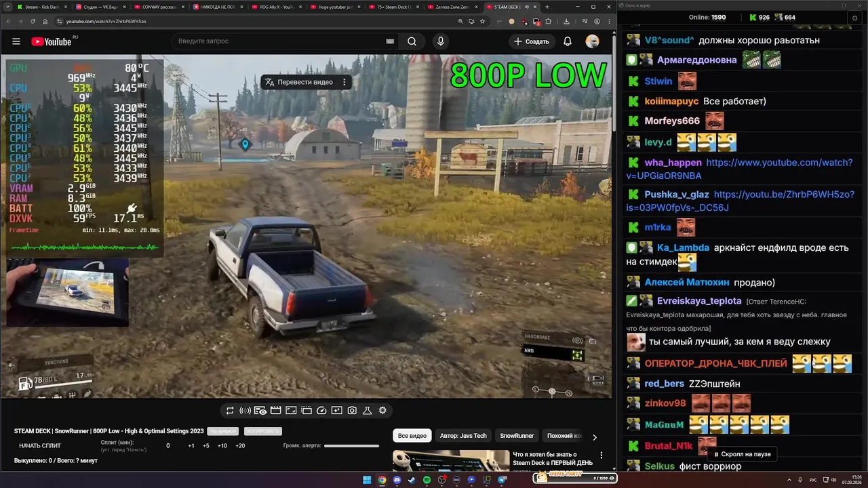Image resolution: width=868 pixels, height=488 pixels.
Task: Open Pushka_v_glaz's youtu.be link in chat
Action: coord(741,201)
